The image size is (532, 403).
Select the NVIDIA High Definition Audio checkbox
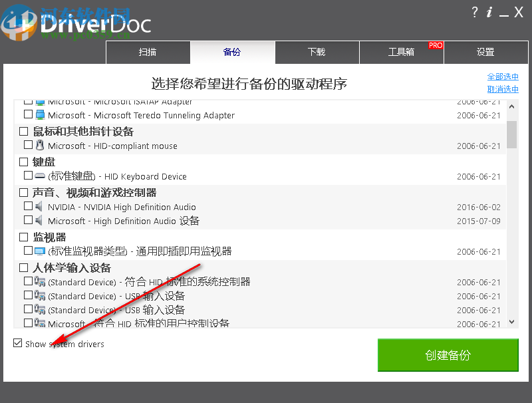[27, 207]
